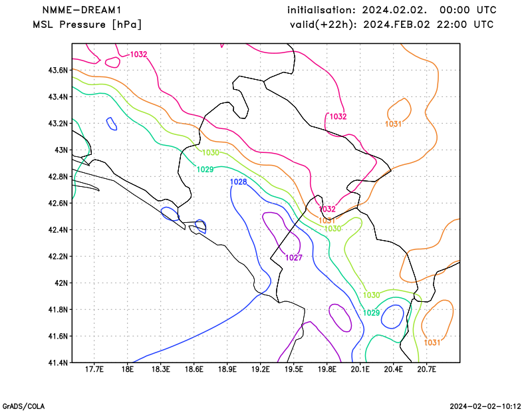532x411 pixels.
Task: Select the 18.9E longitude axis label
Action: (227, 369)
